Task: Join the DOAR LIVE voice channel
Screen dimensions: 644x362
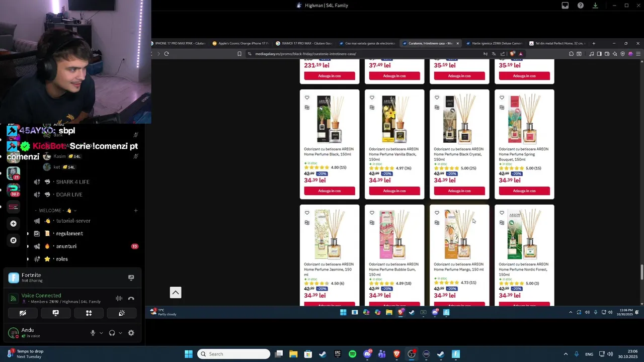Action: (x=69, y=195)
